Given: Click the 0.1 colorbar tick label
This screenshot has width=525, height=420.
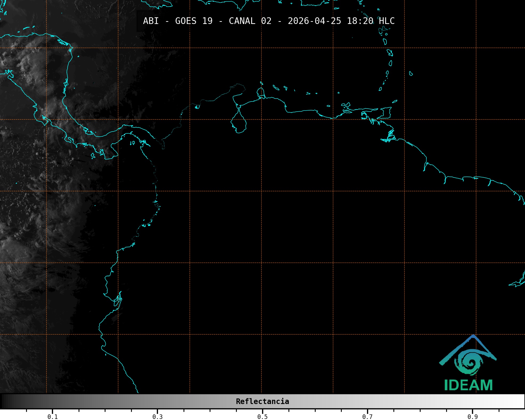Looking at the screenshot, I should (x=52, y=417).
